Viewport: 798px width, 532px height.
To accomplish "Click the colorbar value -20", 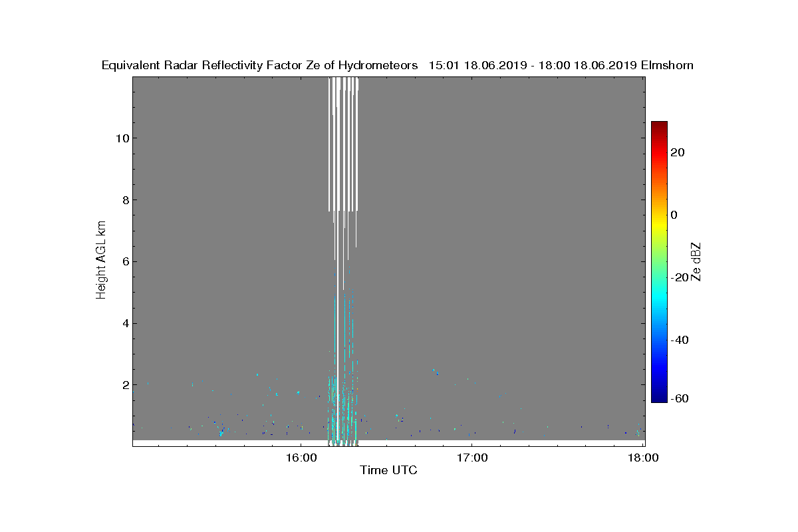I will pyautogui.click(x=680, y=277).
